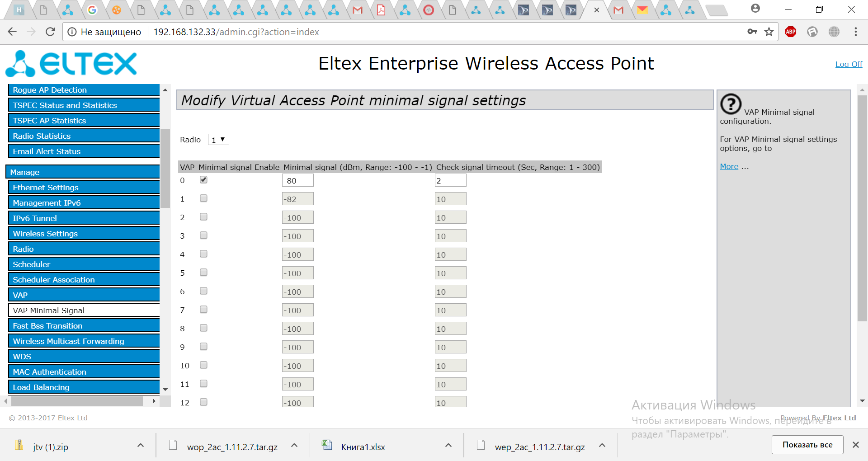Reload the current page

[50, 32]
